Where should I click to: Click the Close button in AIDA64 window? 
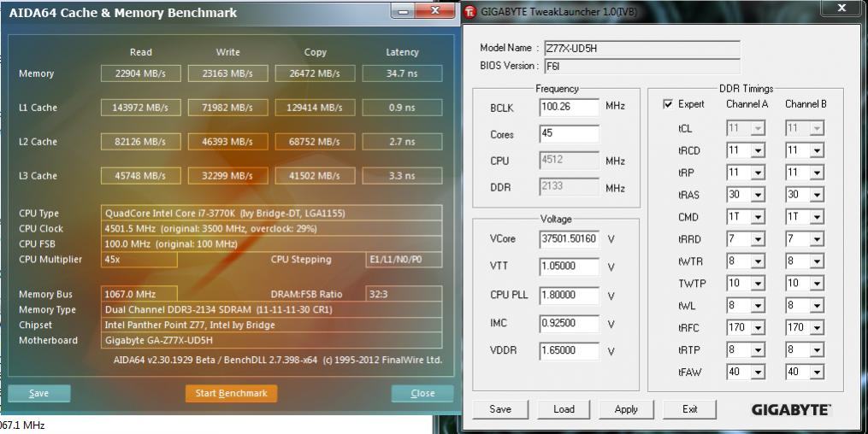(422, 393)
